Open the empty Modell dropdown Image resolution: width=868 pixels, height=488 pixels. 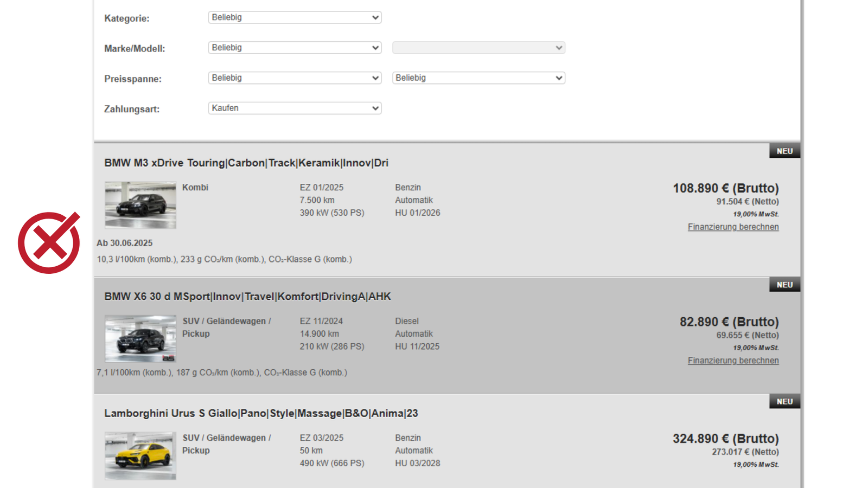tap(478, 48)
